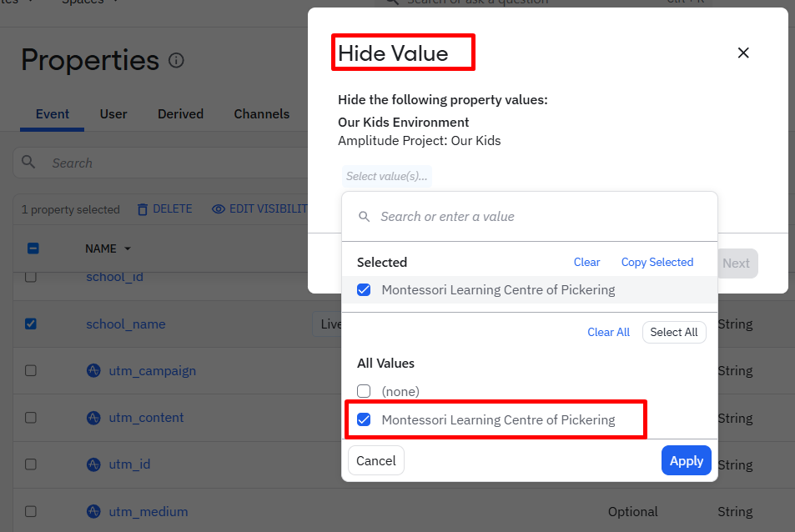Sort by the NAME column arrow
This screenshot has width=795, height=532.
coord(128,248)
